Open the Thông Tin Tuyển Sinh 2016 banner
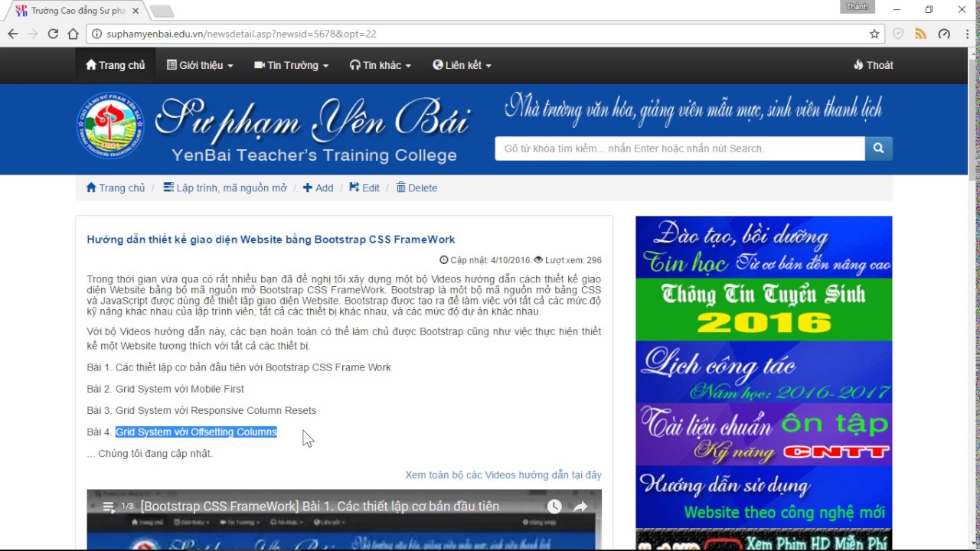The image size is (980, 551). (763, 309)
